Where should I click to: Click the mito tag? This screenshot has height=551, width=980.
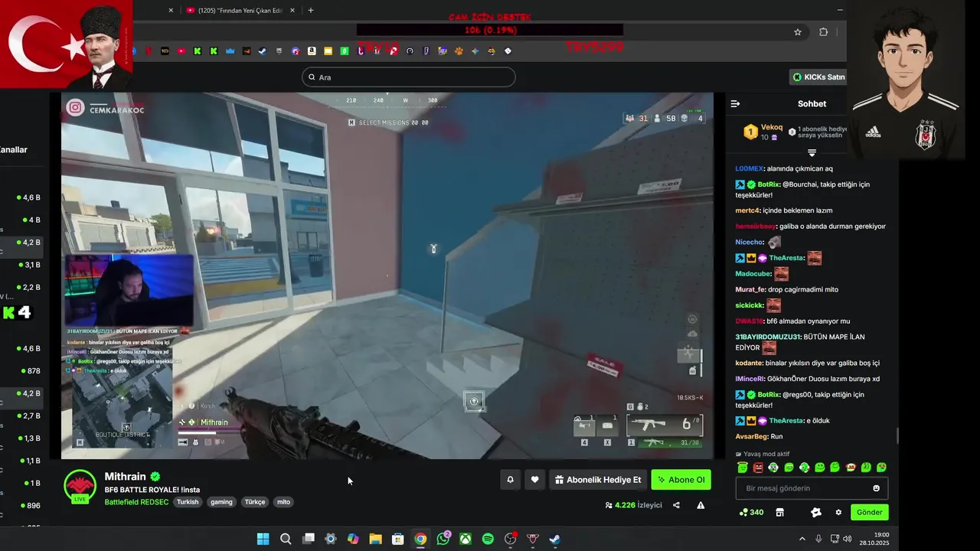click(284, 502)
